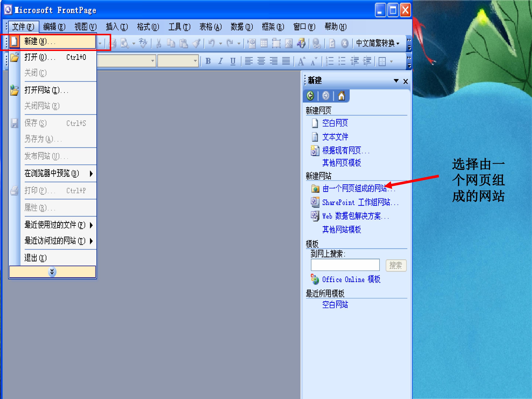The height and width of the screenshot is (399, 532).
Task: Open the 插入(I) menu
Action: point(117,27)
